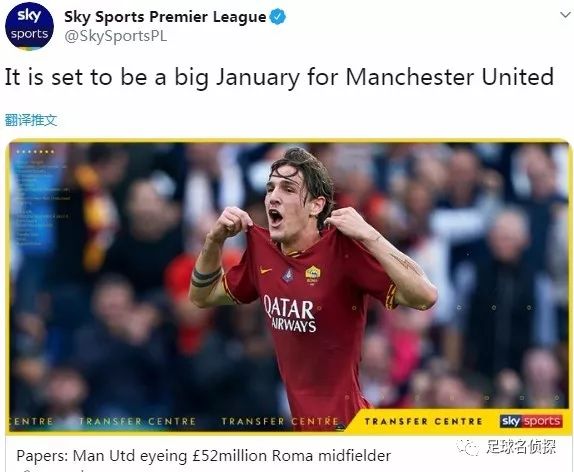Click the blue verified badge
Viewport: 574px width, 472px height.
coord(277,17)
